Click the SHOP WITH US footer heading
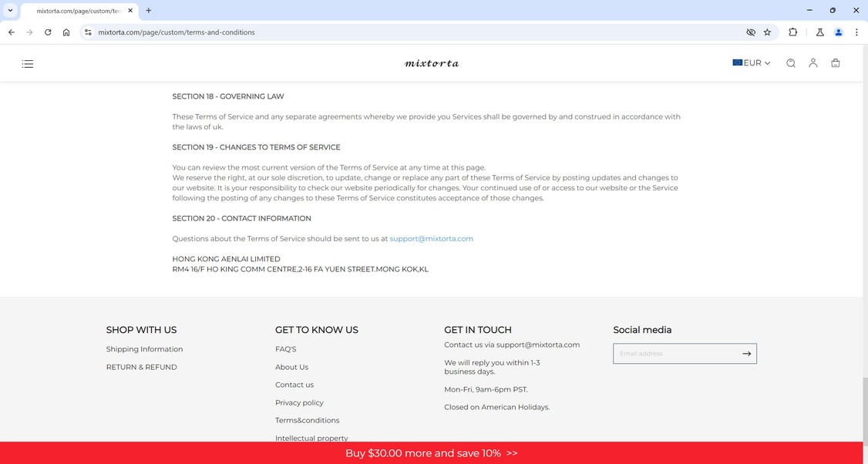 tap(141, 330)
